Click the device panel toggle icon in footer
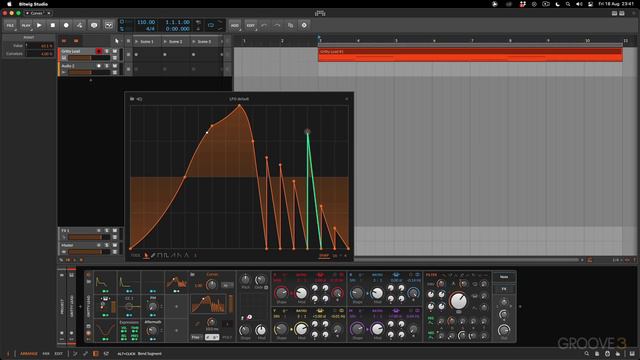640x360 pixels. point(96,353)
